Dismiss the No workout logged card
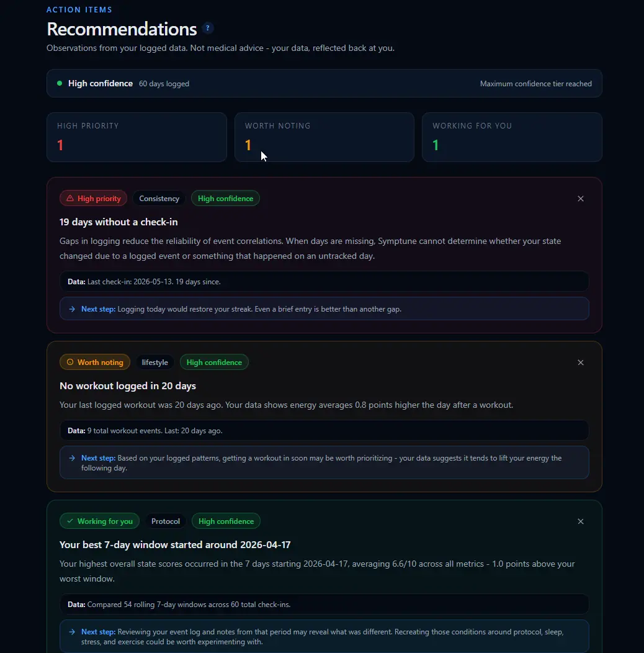Screen dimensions: 644x653 pos(580,363)
